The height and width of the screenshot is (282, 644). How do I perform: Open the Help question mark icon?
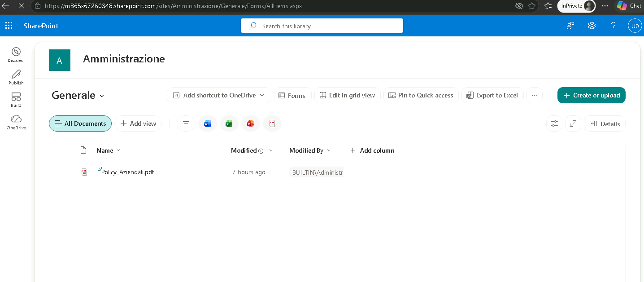tap(614, 26)
